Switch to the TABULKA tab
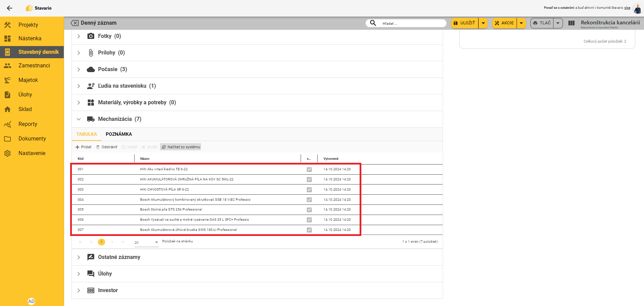Viewport: 644px width, 306px height. (x=87, y=134)
